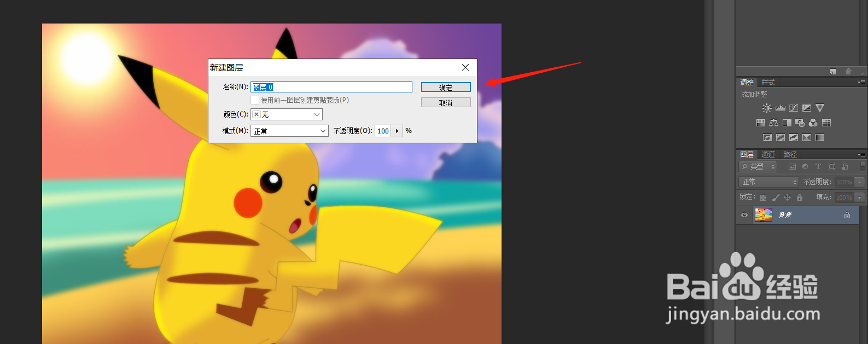Click the layers panel 不透明度 100% field
Viewport: 868px width, 344px height.
(x=844, y=182)
